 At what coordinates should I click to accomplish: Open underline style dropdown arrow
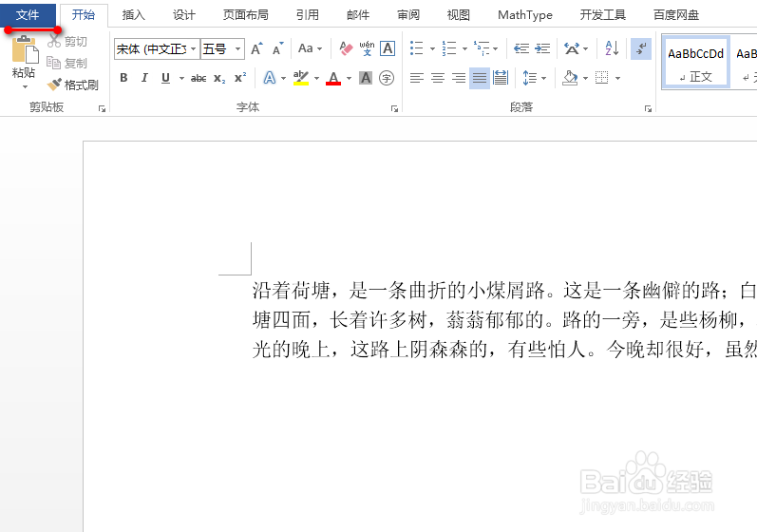tap(181, 78)
